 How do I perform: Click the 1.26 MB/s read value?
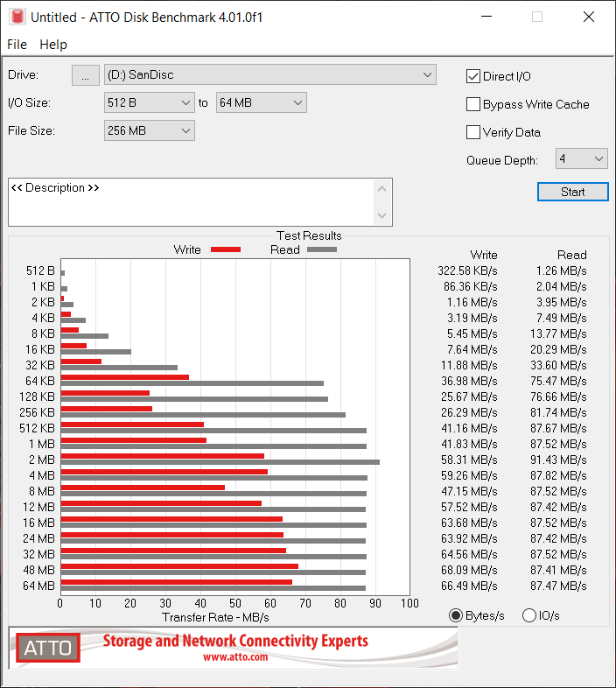[x=561, y=270]
